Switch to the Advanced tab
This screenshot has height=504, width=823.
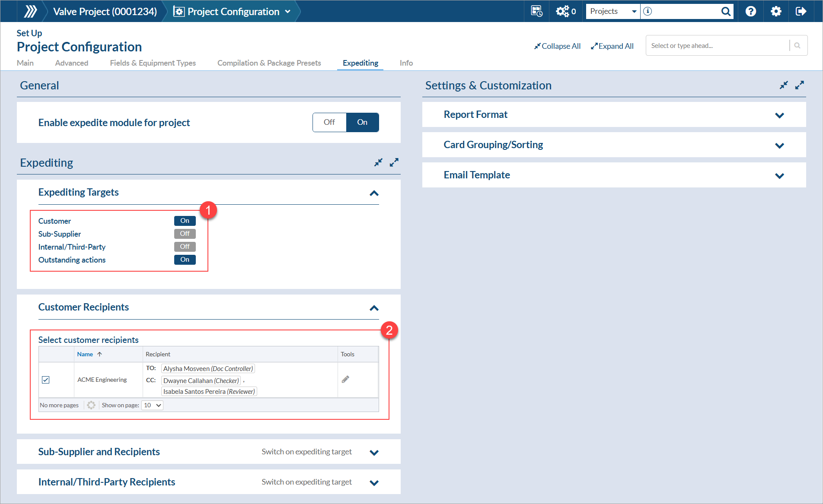(72, 63)
